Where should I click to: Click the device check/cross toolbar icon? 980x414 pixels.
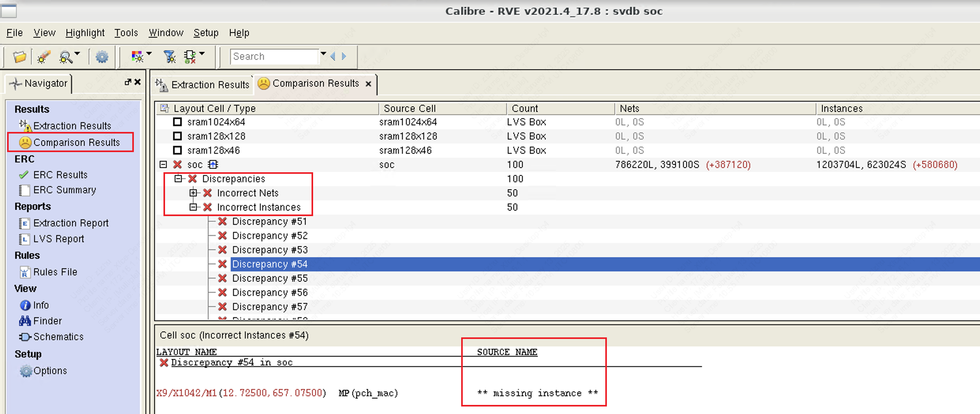click(190, 57)
